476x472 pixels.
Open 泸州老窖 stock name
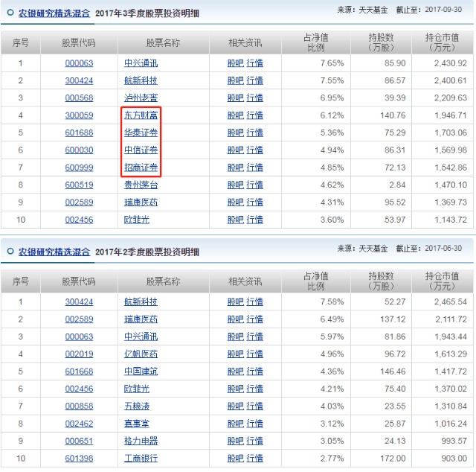141,98
